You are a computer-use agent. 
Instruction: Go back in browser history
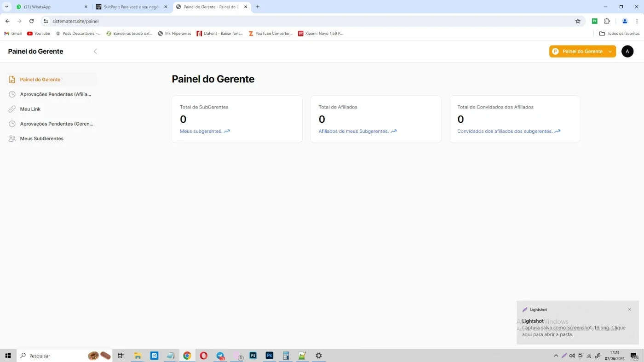click(7, 21)
